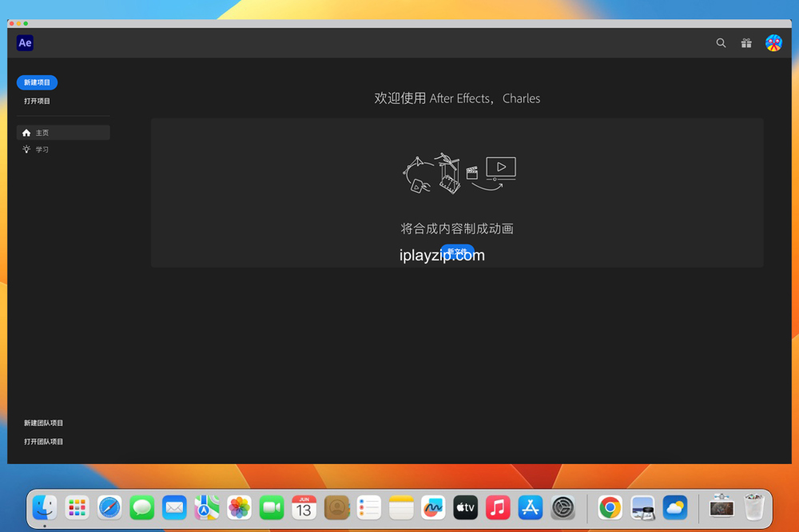Open Finder from the dock
The width and height of the screenshot is (799, 532).
[x=45, y=507]
